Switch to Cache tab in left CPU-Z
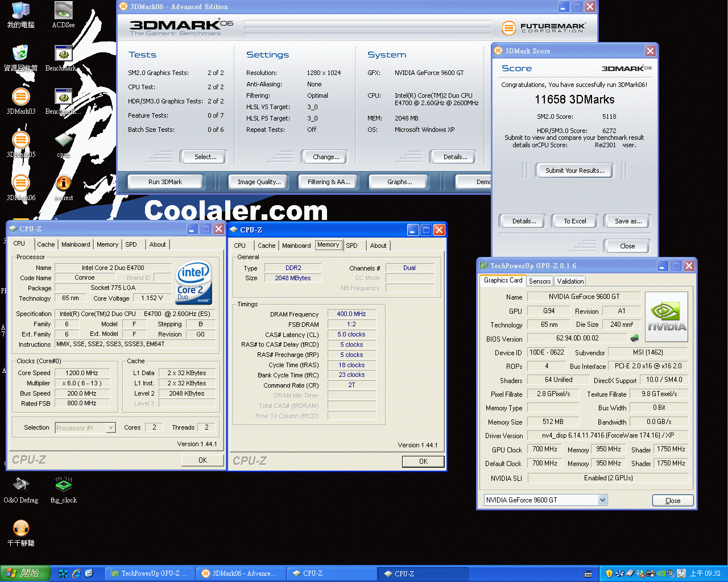Image resolution: width=728 pixels, height=582 pixels. click(x=46, y=244)
